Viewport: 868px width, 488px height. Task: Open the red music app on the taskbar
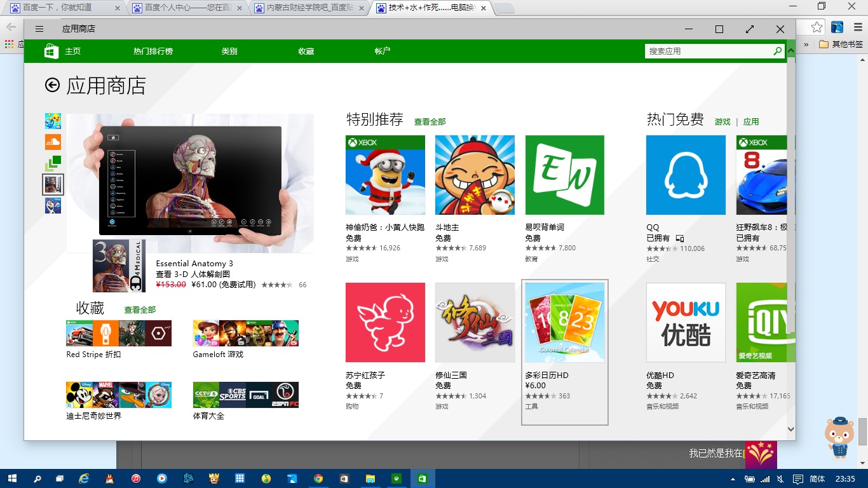[x=135, y=478]
